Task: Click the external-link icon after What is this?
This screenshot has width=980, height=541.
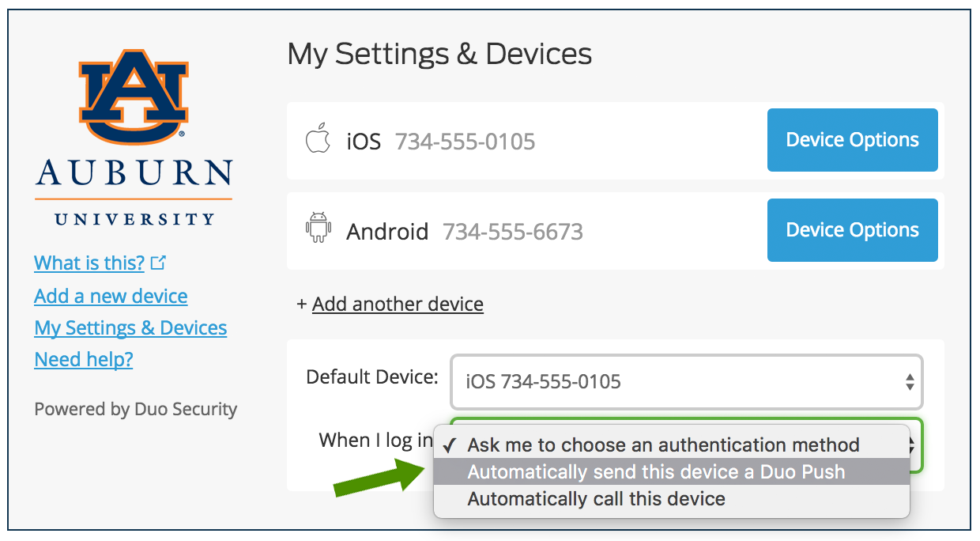Action: 158,263
